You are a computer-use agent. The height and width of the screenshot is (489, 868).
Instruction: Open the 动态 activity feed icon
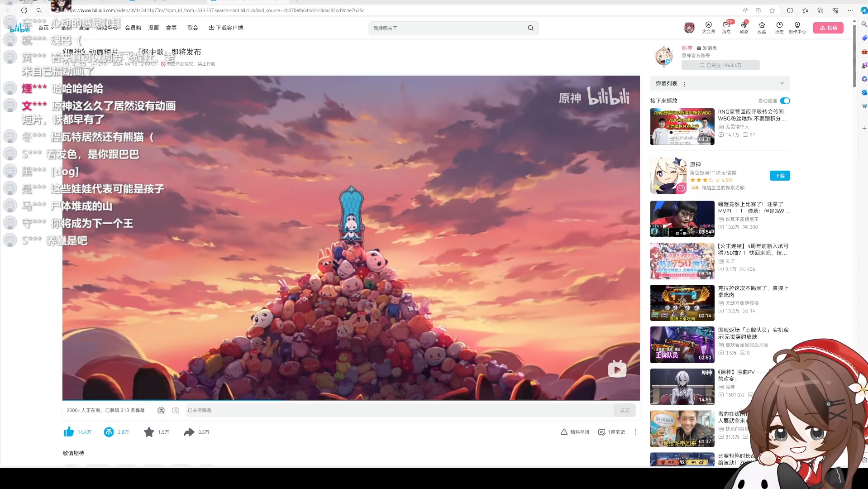coord(744,28)
